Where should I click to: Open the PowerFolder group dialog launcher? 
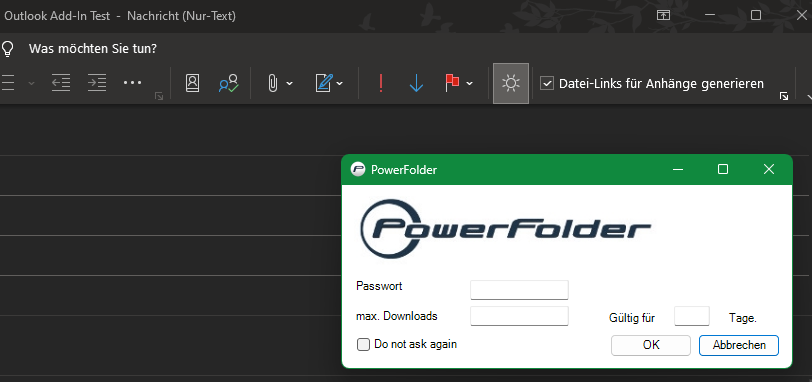[784, 96]
